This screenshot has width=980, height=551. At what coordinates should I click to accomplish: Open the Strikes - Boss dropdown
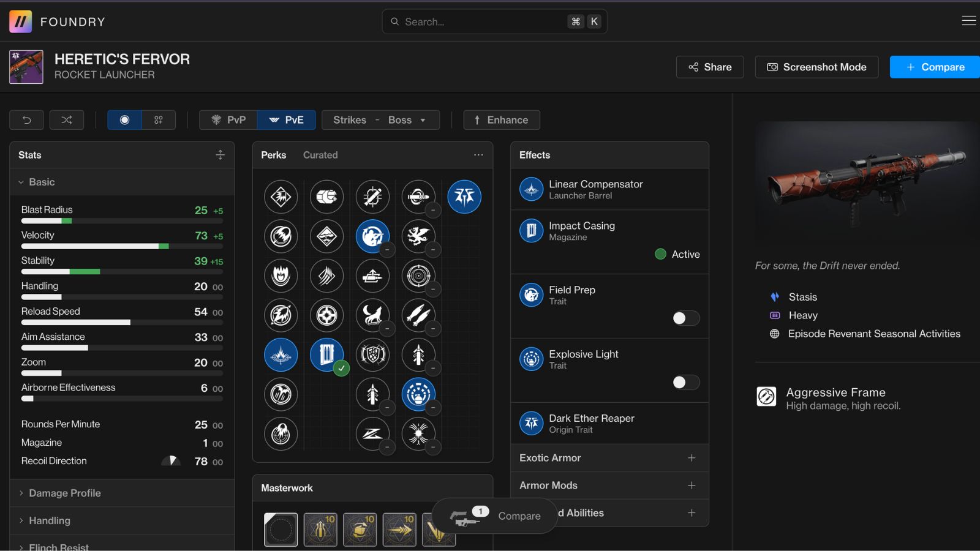click(380, 120)
